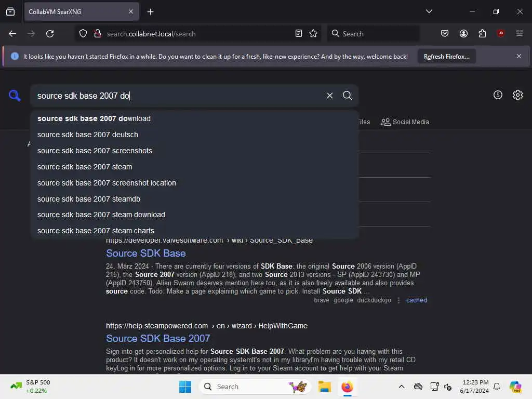The height and width of the screenshot is (399, 532).
Task: Show hidden tray icons chevron
Action: pyautogui.click(x=402, y=387)
